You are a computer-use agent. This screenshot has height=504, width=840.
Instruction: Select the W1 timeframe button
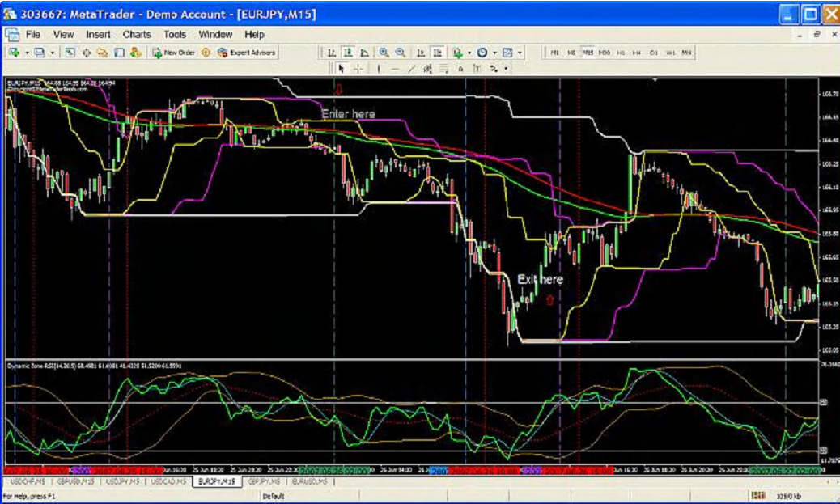tap(670, 53)
